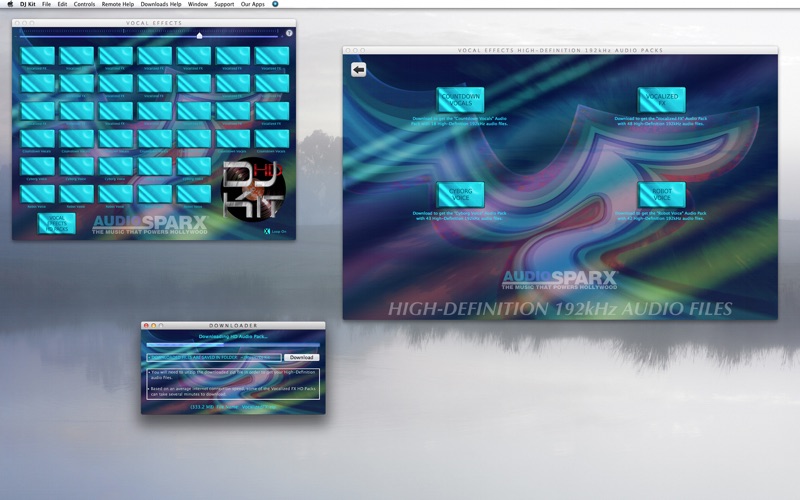The image size is (800, 500).
Task: Play the last pad in second Vocalized FX row
Action: pyautogui.click(x=271, y=83)
